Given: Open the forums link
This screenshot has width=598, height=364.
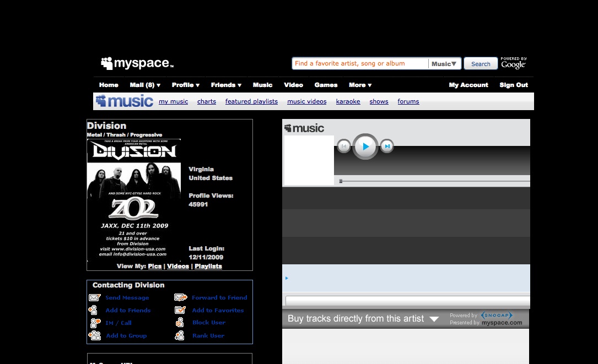Looking at the screenshot, I should [x=408, y=101].
